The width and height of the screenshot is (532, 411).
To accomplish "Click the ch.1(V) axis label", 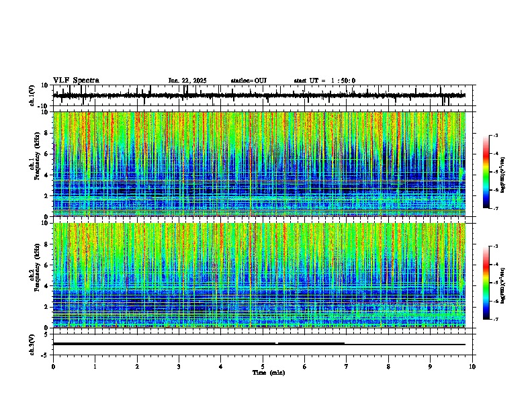I will 32,95.
